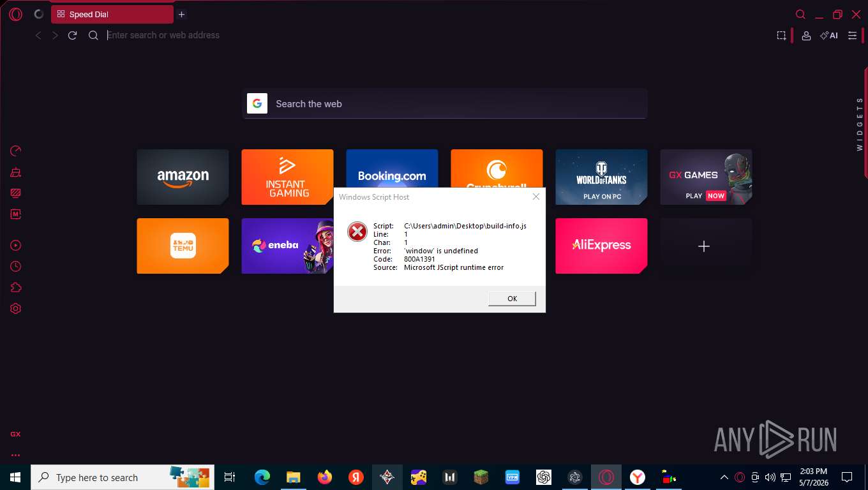The image size is (868, 490).
Task: Open sidebar three-dots setup menu
Action: 15,455
